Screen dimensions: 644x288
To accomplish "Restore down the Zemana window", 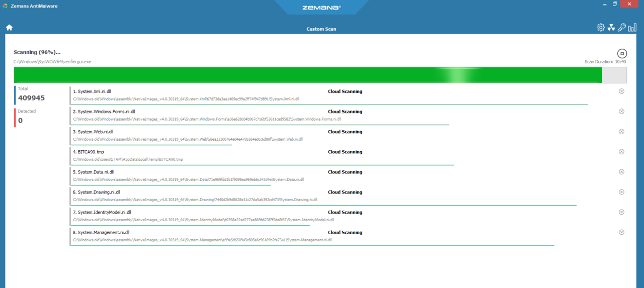I will (x=615, y=4).
